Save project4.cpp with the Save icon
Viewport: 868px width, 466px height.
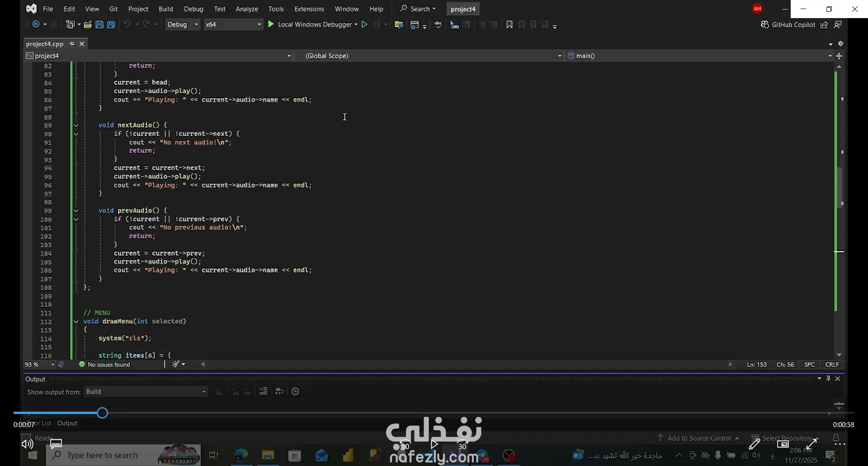pyautogui.click(x=99, y=24)
